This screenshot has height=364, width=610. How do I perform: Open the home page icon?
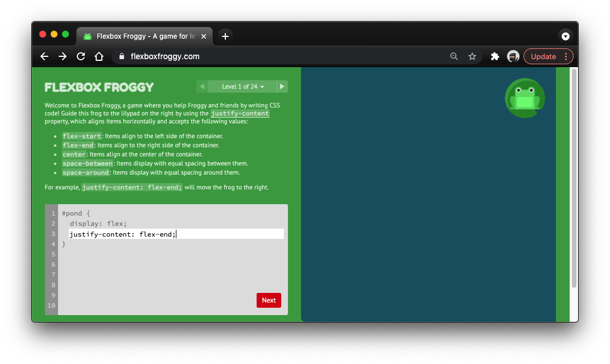pyautogui.click(x=98, y=56)
